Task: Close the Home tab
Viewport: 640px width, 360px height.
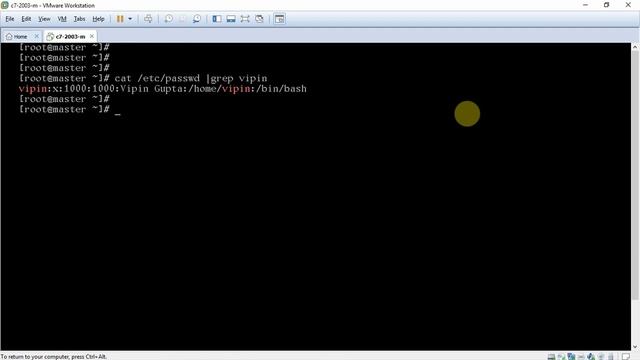Action: (x=36, y=36)
